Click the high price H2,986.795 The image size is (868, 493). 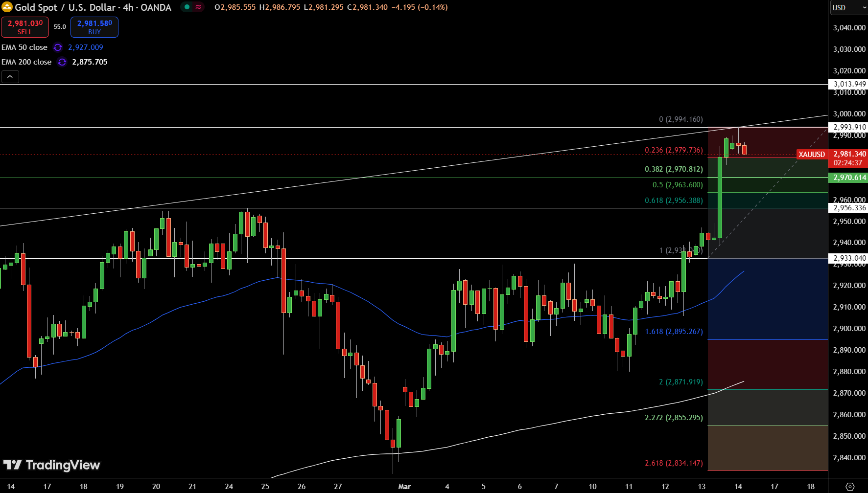pos(280,7)
